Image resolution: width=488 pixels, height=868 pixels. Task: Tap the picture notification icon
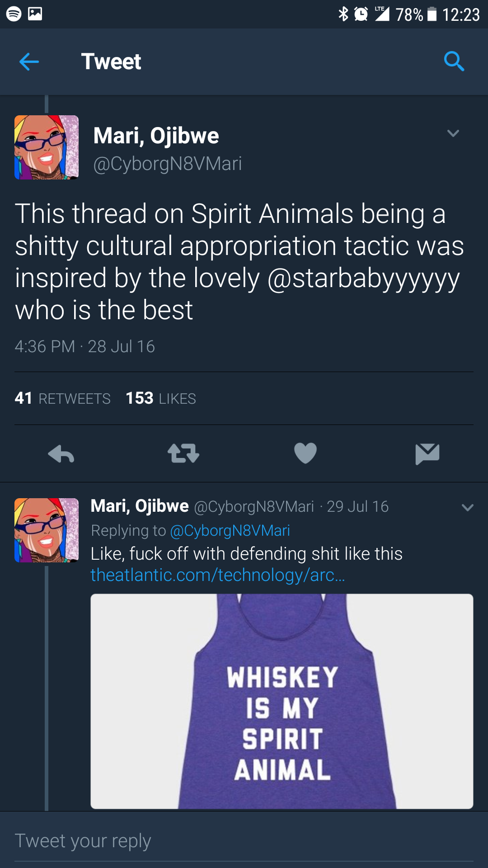tap(35, 14)
